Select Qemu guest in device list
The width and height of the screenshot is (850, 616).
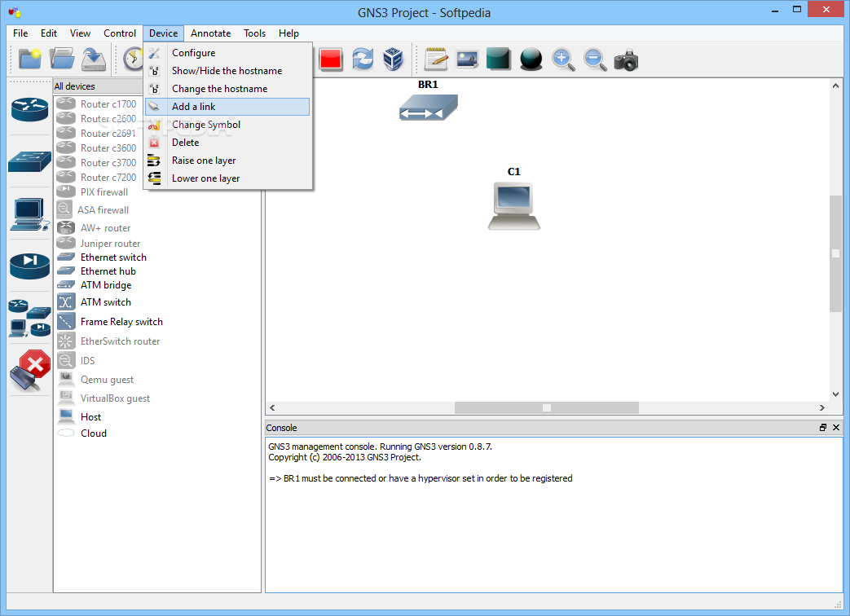[107, 379]
